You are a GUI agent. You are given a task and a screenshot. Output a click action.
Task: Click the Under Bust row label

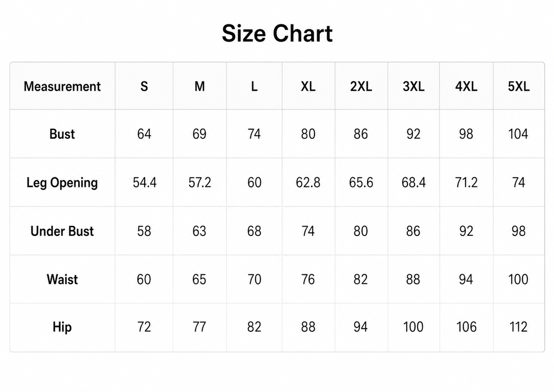[x=62, y=231]
